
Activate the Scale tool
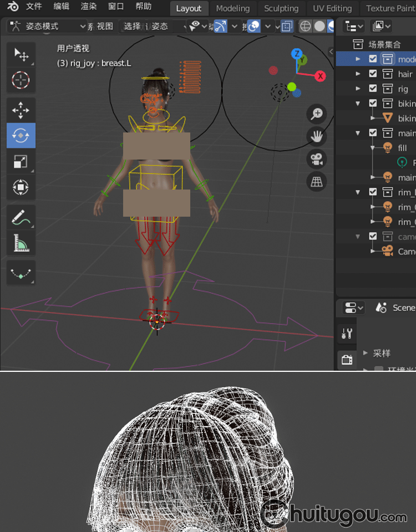(21, 161)
